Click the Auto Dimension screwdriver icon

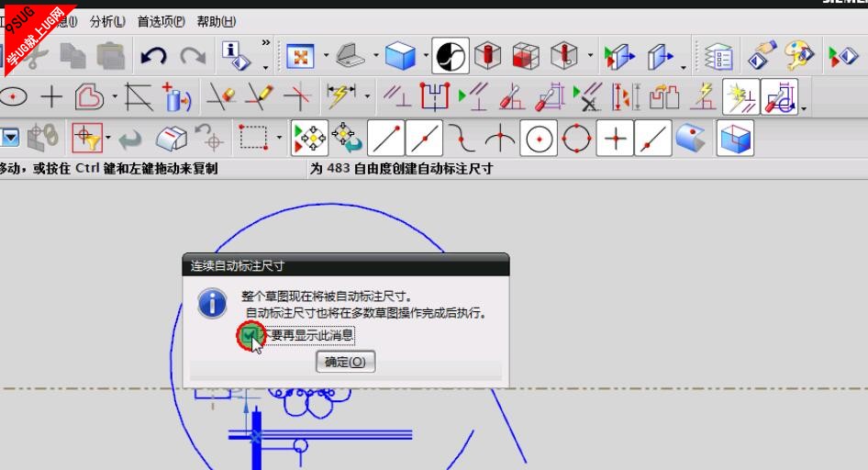550,97
